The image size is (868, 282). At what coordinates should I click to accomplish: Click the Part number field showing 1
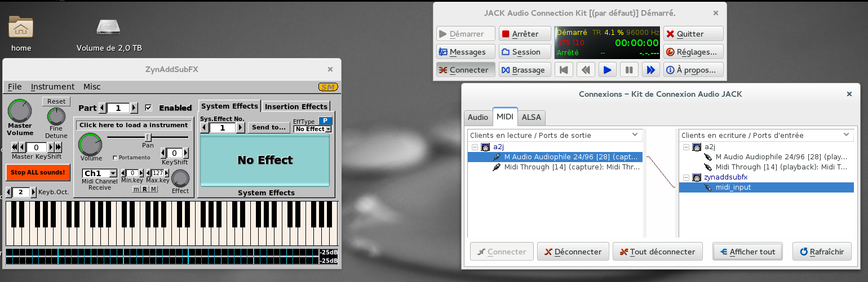[118, 108]
